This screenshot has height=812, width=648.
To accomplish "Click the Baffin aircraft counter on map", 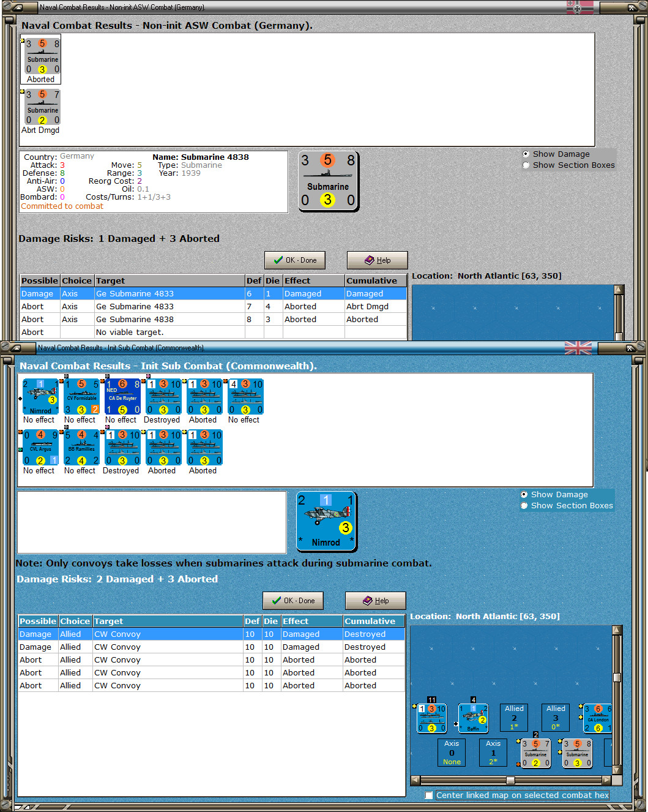I will click(473, 718).
